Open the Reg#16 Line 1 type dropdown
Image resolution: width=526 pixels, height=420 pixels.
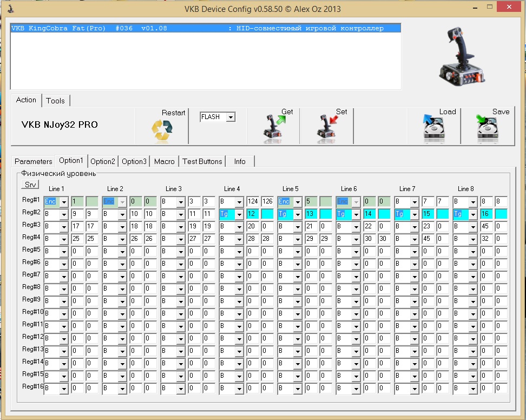64,388
